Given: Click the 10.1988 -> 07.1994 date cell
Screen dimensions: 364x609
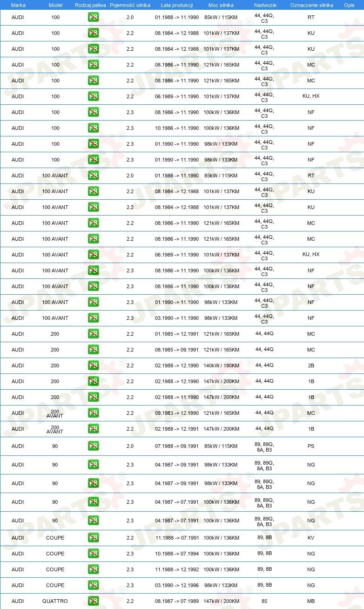Looking at the screenshot, I should (x=177, y=554).
